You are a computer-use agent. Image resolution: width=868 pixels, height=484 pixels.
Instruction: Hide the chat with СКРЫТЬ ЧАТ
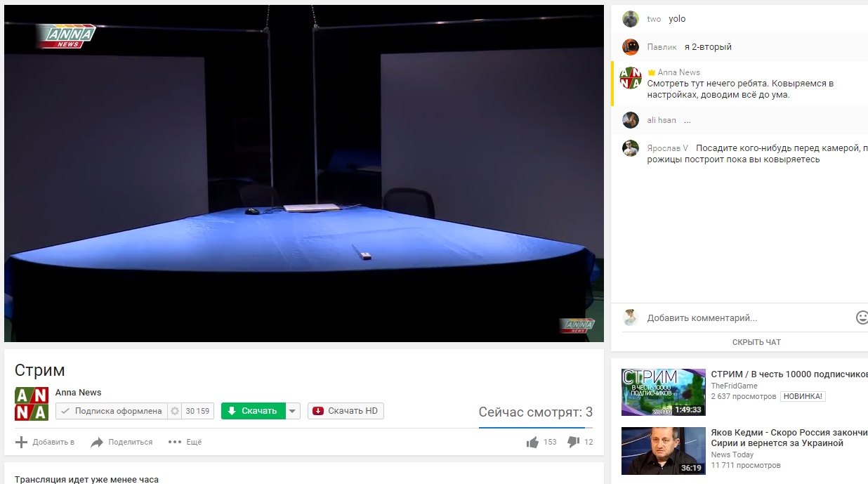756,342
